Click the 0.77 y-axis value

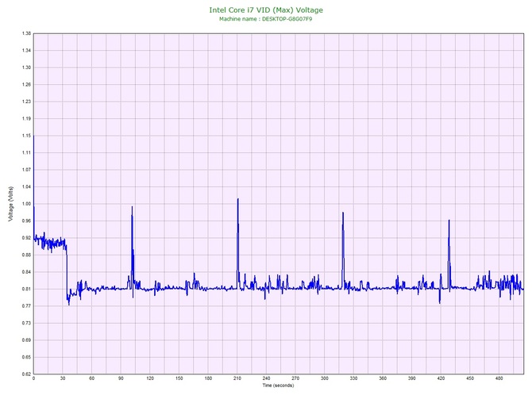tap(26, 306)
